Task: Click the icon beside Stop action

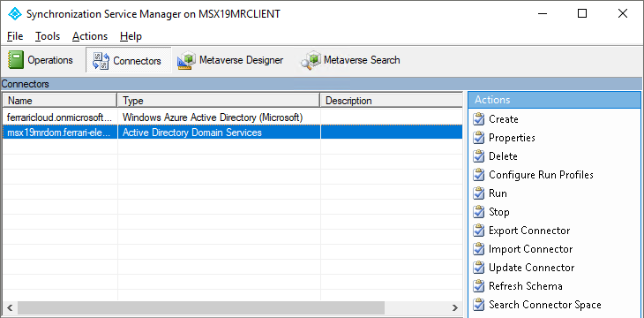Action: (479, 212)
